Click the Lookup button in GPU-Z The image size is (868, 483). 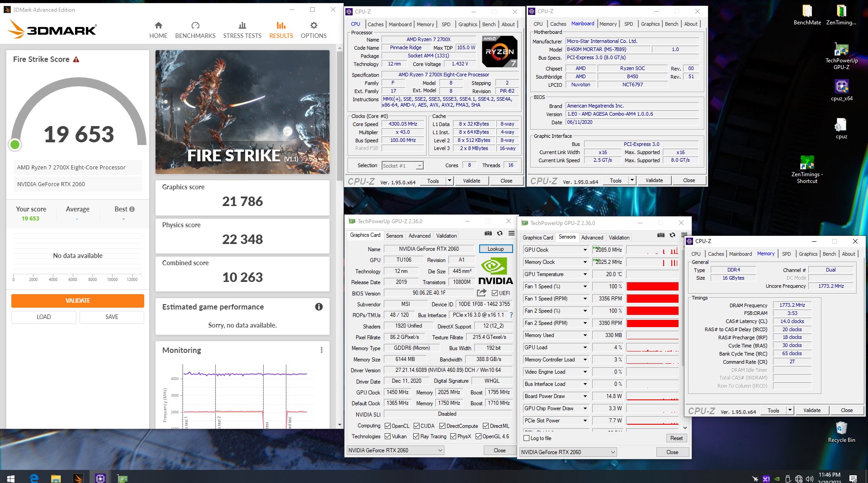point(495,249)
